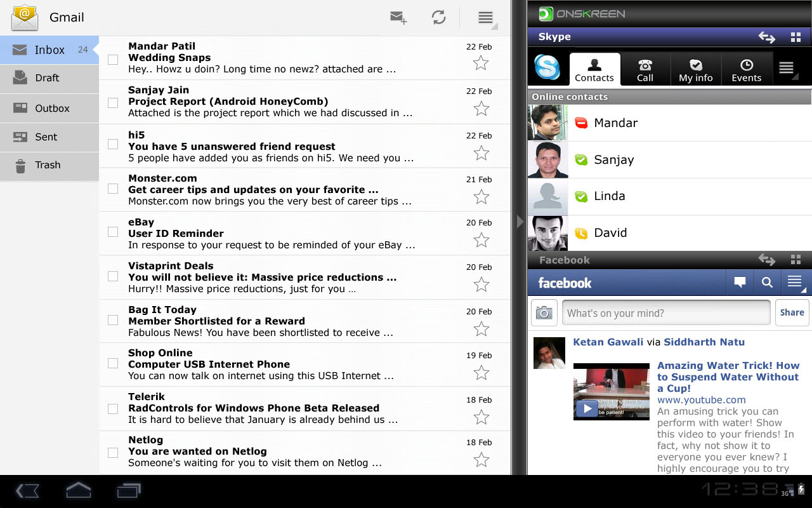812x508 pixels.
Task: Star the Mandar Patil Wedding Snaps email
Action: point(481,63)
